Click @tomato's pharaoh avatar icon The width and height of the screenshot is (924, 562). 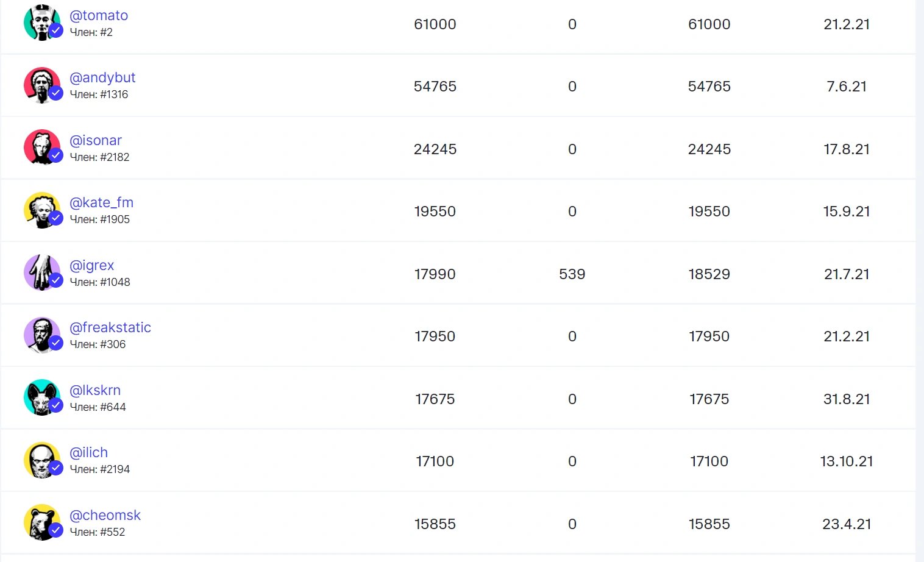pyautogui.click(x=41, y=23)
